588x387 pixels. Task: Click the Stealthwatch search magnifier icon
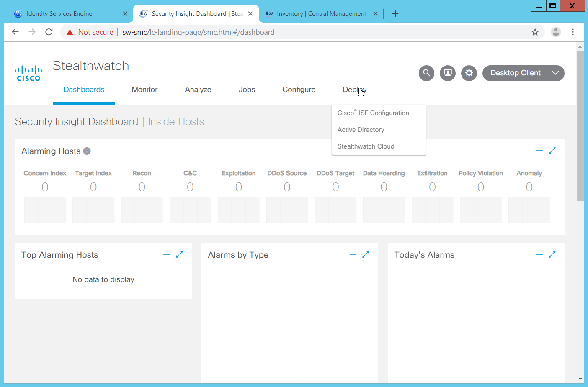(426, 73)
